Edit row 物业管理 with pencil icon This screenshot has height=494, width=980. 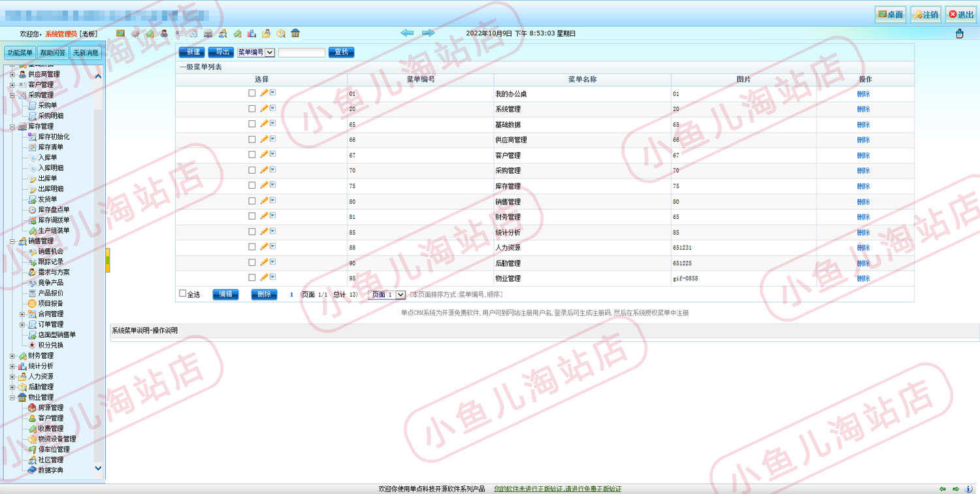[264, 277]
